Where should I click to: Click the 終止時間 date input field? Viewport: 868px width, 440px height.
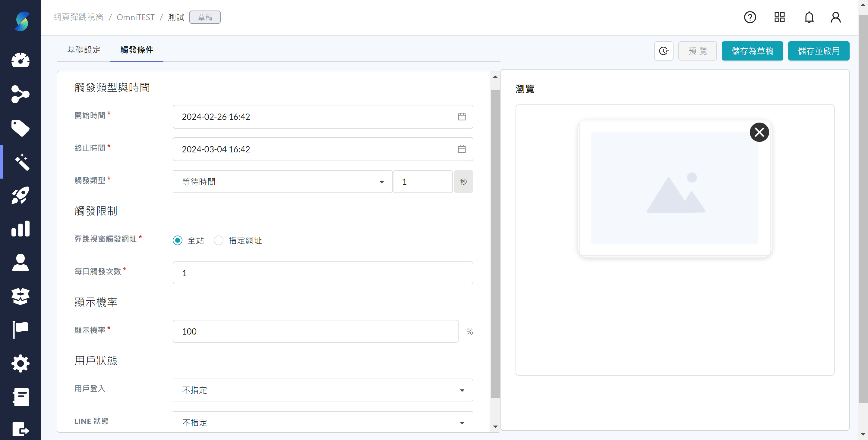click(x=323, y=149)
